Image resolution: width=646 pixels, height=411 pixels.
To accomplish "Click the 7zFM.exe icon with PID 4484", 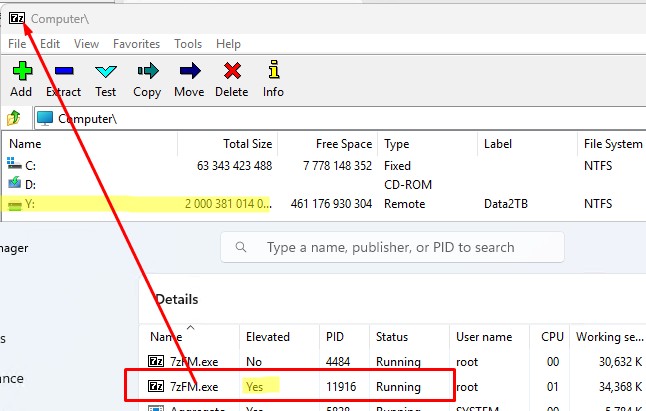I will 156,361.
